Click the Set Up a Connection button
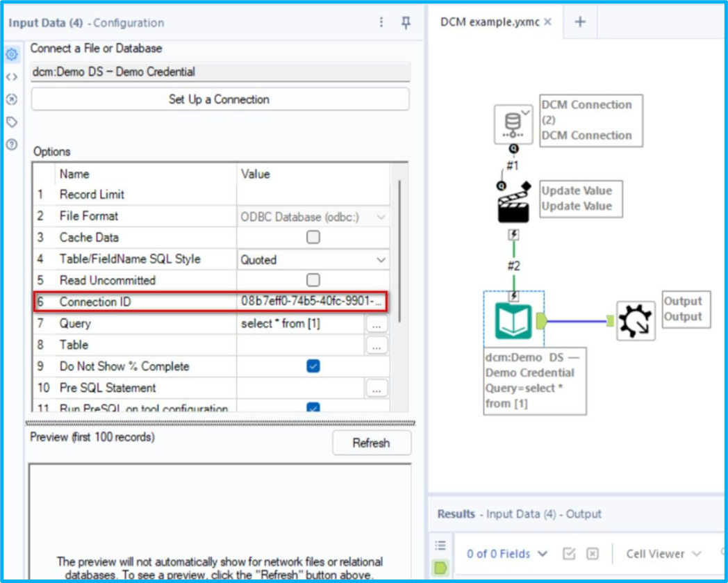Image resolution: width=728 pixels, height=583 pixels. (x=220, y=99)
